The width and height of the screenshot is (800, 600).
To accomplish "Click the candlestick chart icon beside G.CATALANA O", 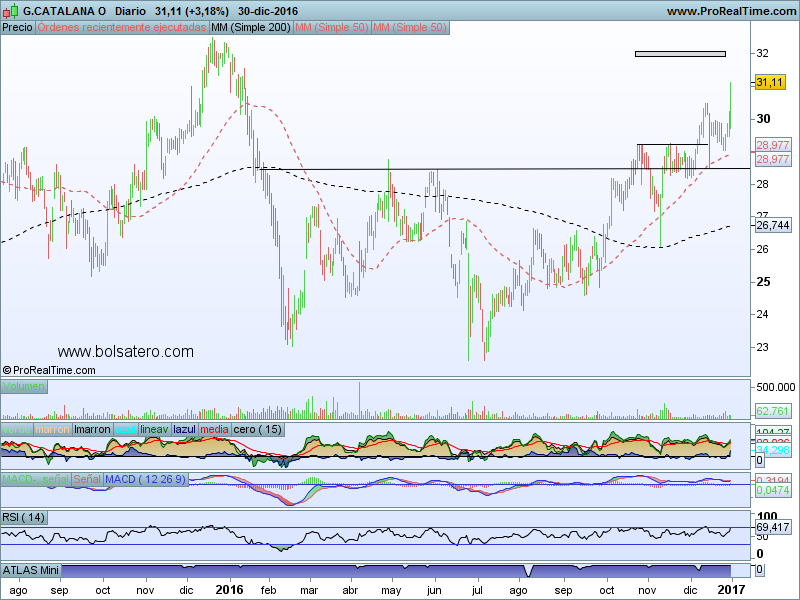I will pyautogui.click(x=11, y=10).
